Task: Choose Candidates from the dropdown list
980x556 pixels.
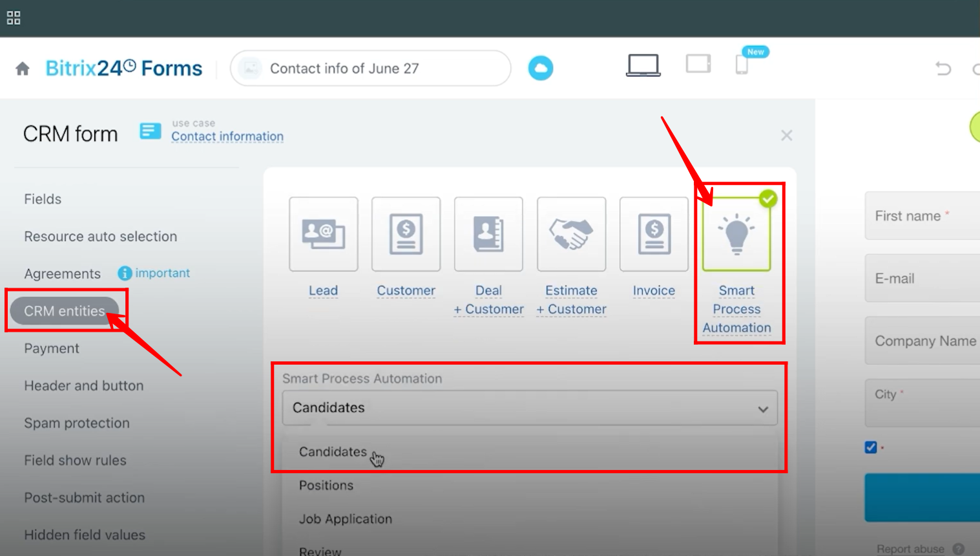Action: tap(333, 452)
